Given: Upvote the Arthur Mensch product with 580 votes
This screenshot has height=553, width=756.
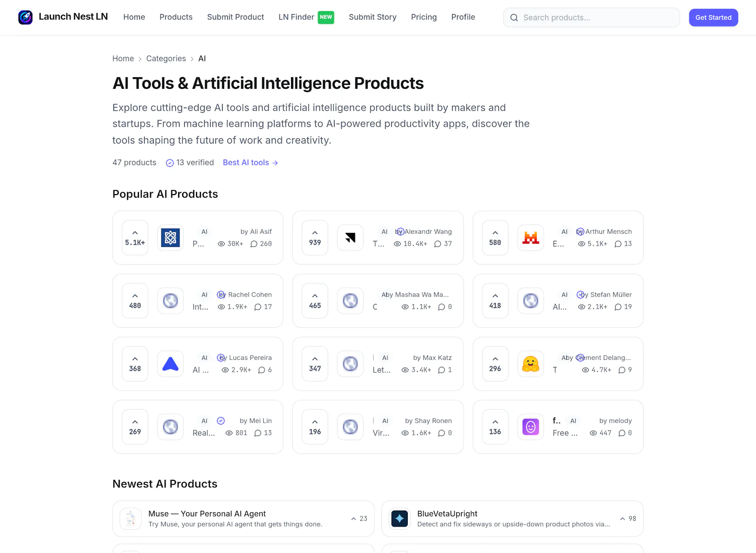Looking at the screenshot, I should (x=495, y=238).
